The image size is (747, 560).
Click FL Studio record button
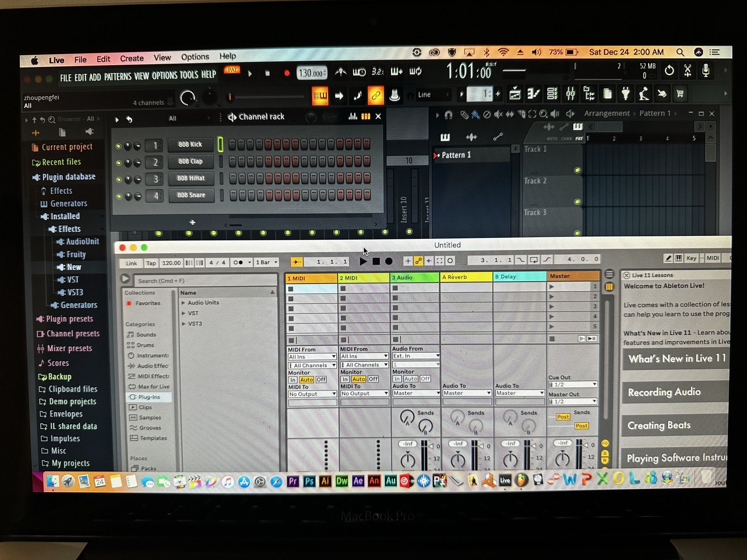286,73
